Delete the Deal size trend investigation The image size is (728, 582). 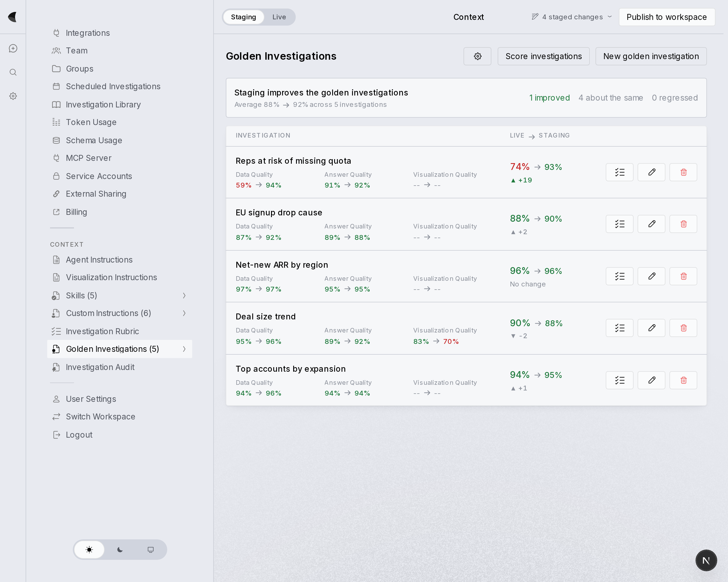(x=683, y=328)
